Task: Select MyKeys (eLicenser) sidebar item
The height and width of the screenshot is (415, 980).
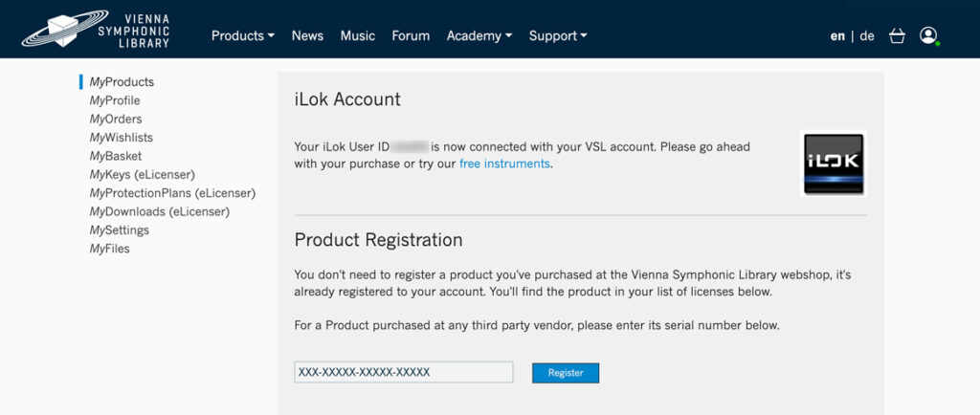Action: [142, 174]
